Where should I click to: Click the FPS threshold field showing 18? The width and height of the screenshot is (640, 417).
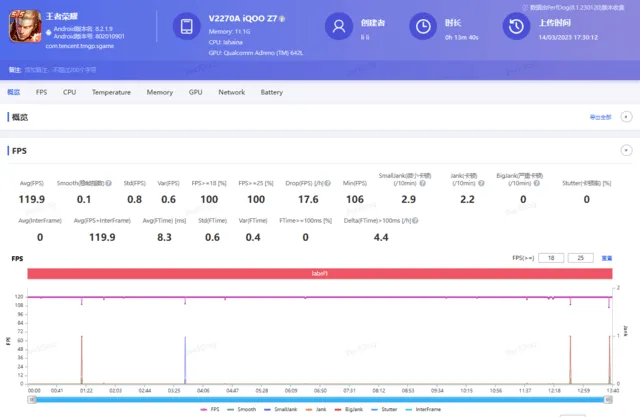(550, 258)
